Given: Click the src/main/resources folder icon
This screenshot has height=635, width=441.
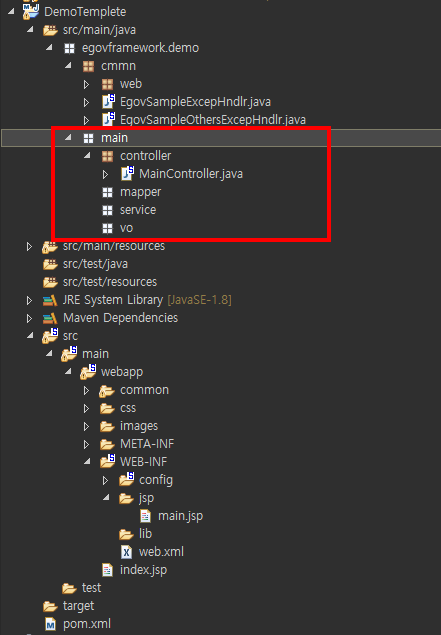Looking at the screenshot, I should [x=50, y=246].
